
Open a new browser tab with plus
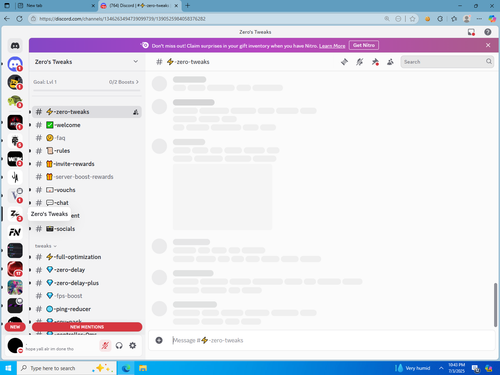pyautogui.click(x=187, y=6)
